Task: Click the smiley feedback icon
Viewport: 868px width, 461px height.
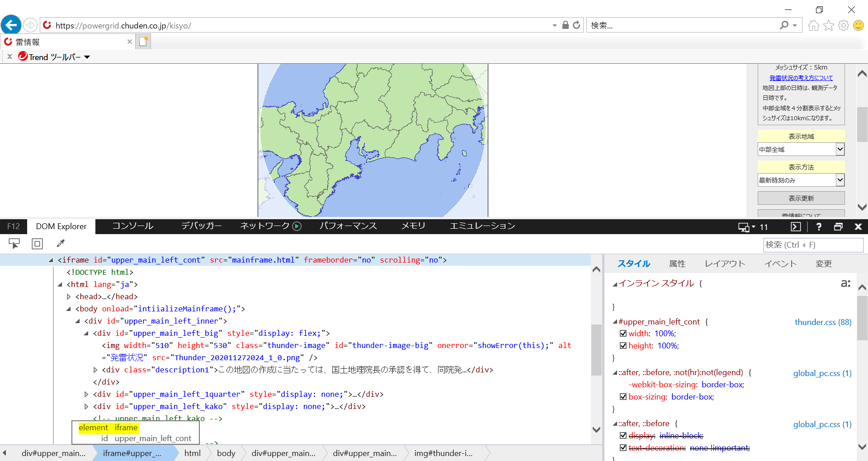Action: click(859, 25)
